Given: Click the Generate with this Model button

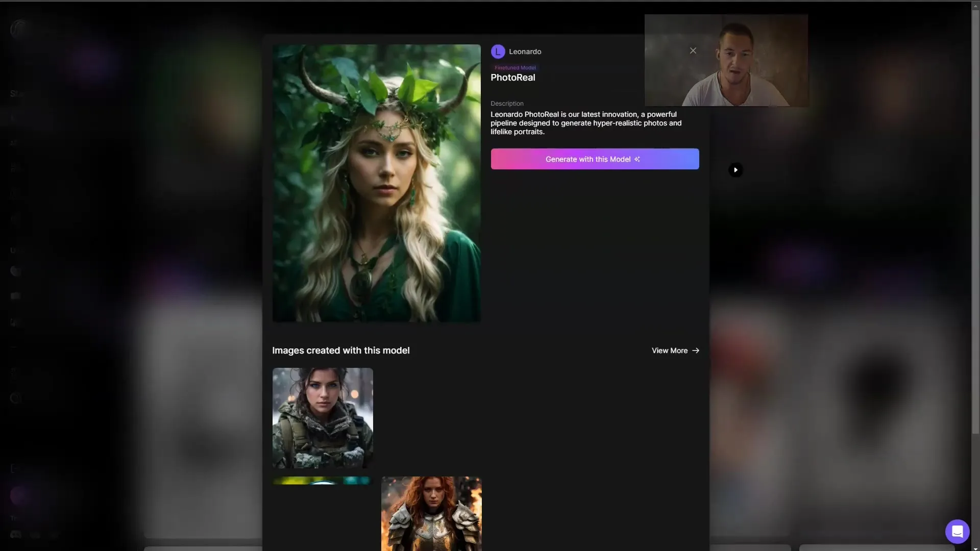Looking at the screenshot, I should [595, 159].
